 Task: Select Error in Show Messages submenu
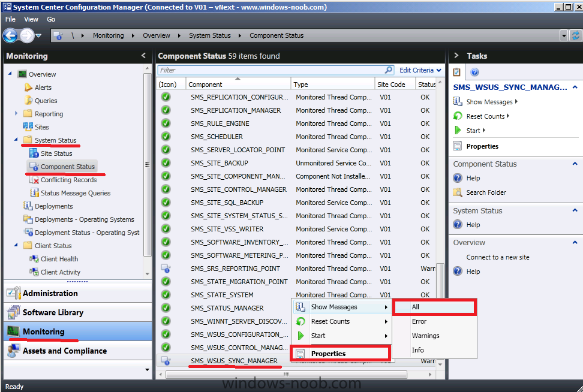[434, 321]
